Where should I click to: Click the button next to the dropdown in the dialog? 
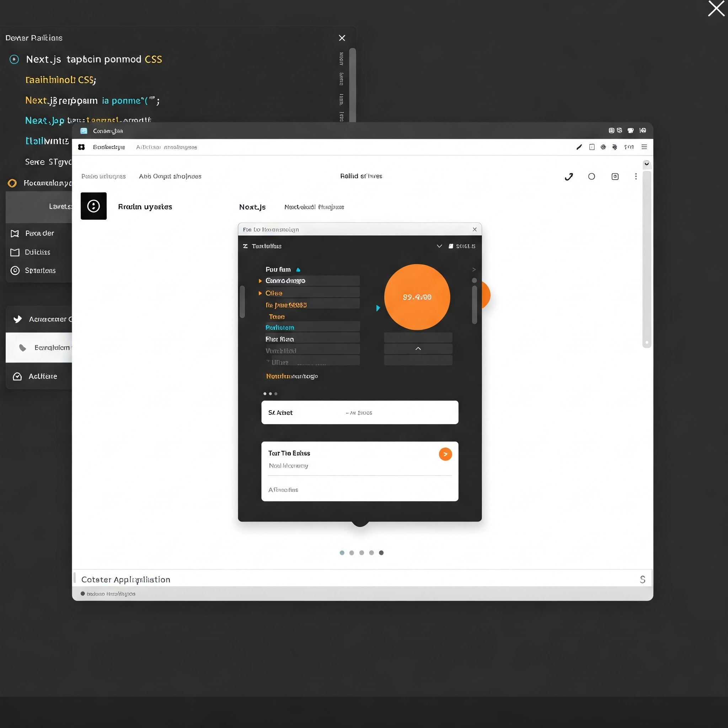coord(463,246)
